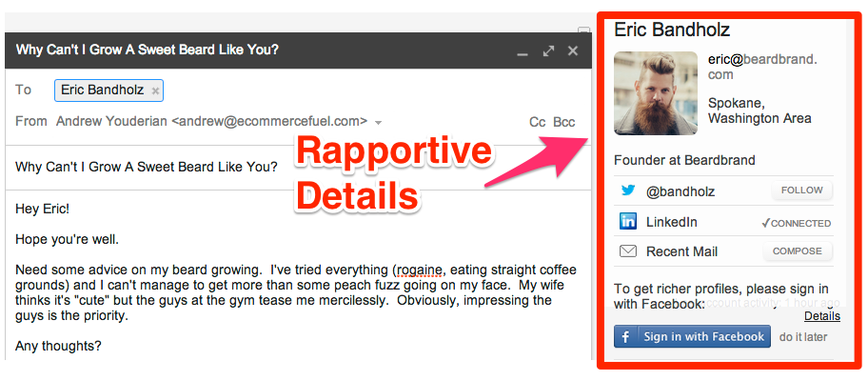The image size is (868, 381).
Task: Remove Eric Bandholz recipient chip
Action: tap(156, 90)
